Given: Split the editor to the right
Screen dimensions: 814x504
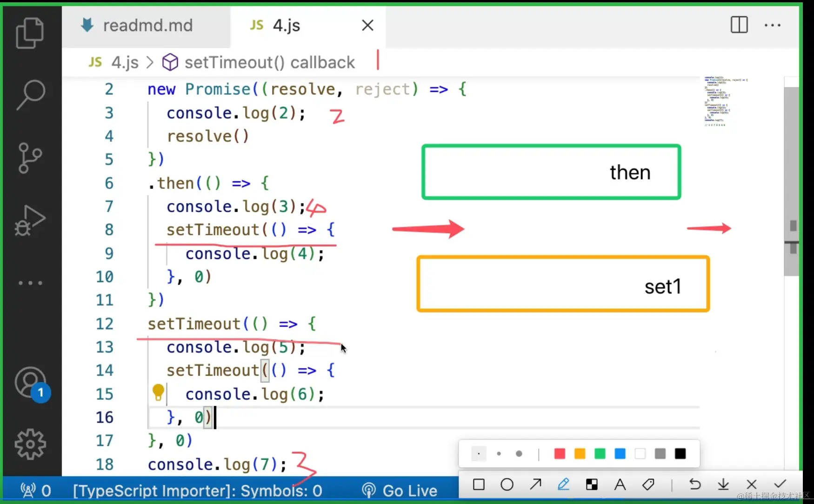Looking at the screenshot, I should coord(739,25).
